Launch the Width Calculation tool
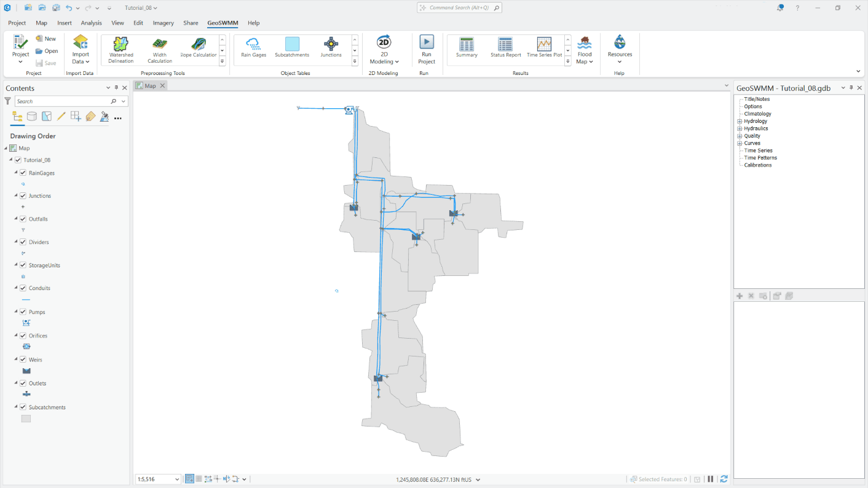Screen dimensions: 868x488 (159, 49)
